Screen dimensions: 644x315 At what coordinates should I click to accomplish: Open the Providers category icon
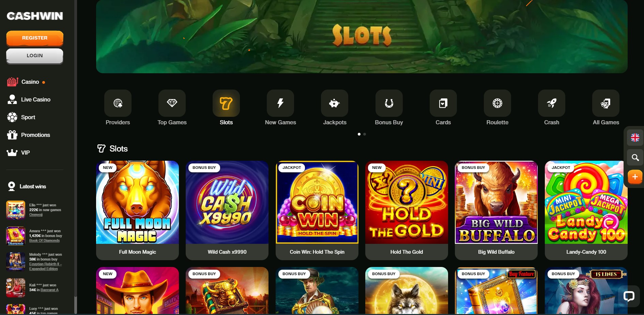click(118, 103)
